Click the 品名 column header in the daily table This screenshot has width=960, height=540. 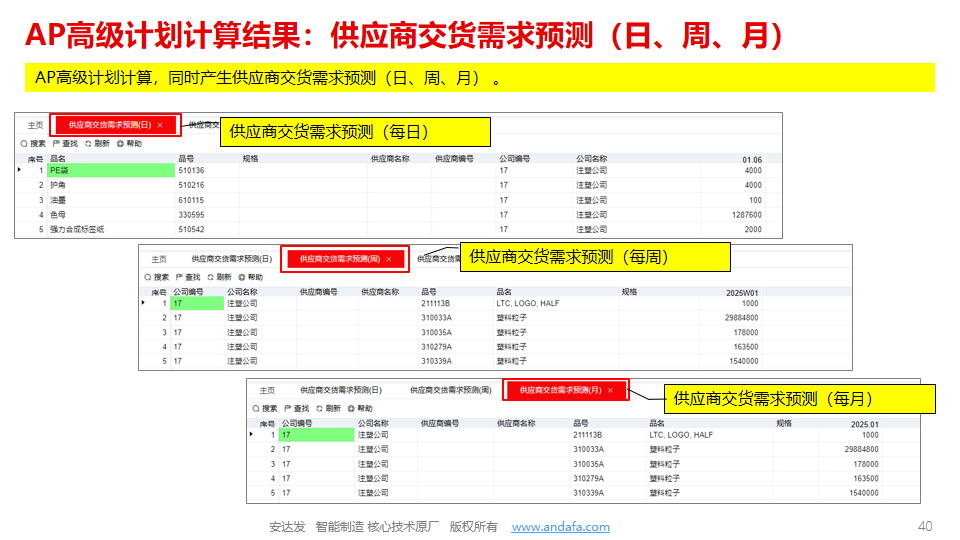[58, 159]
